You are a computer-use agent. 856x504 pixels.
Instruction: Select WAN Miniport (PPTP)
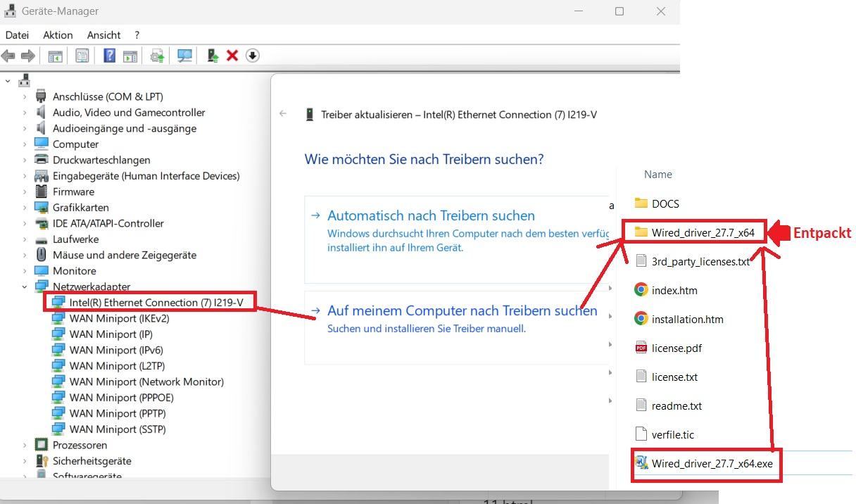117,413
